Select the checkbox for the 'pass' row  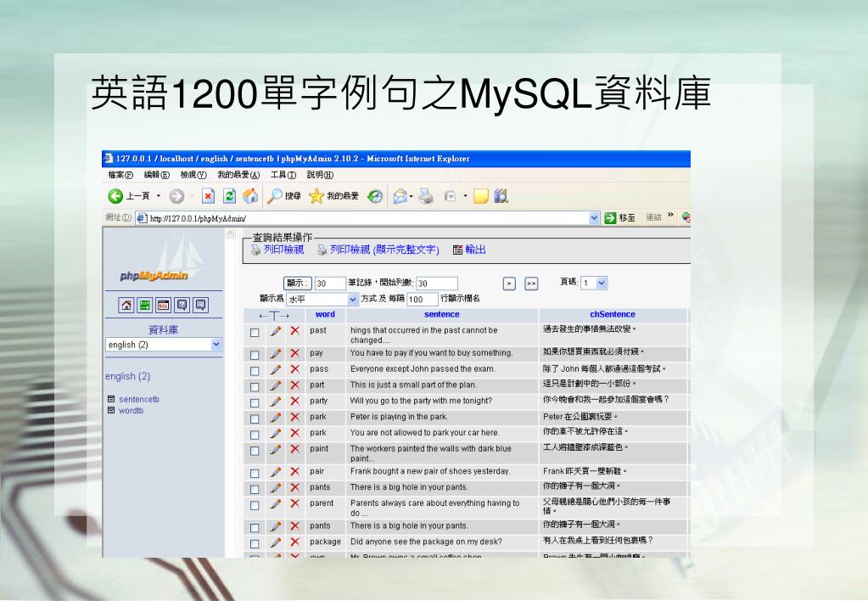tap(255, 371)
